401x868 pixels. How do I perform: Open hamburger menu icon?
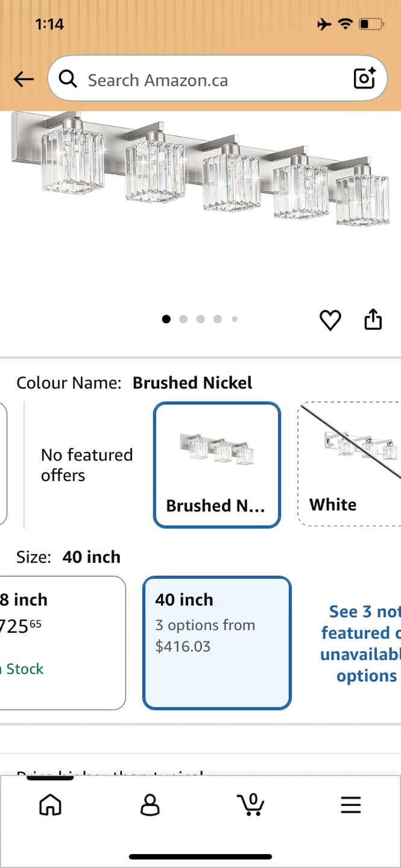[x=350, y=805]
